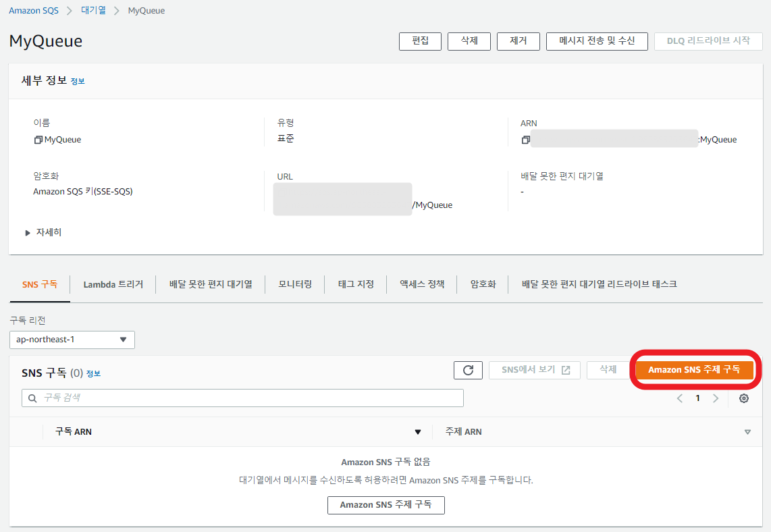Click the 표준 queue type value
Screen dimensions: 771x532
(x=286, y=139)
